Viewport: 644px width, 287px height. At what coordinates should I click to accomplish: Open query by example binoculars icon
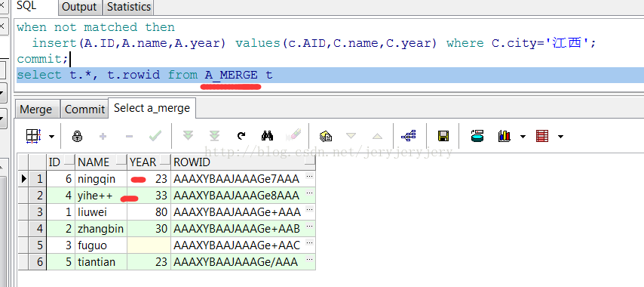click(268, 136)
